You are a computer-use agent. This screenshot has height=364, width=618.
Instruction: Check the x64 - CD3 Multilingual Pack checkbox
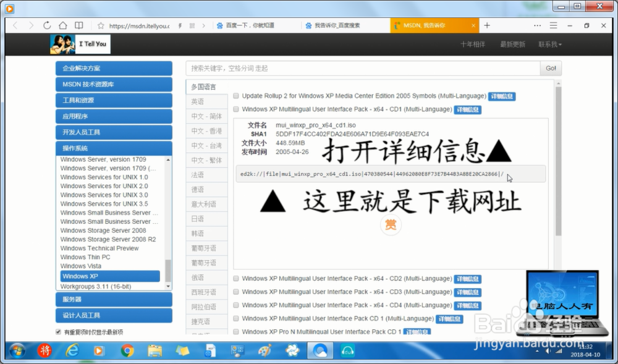235,292
